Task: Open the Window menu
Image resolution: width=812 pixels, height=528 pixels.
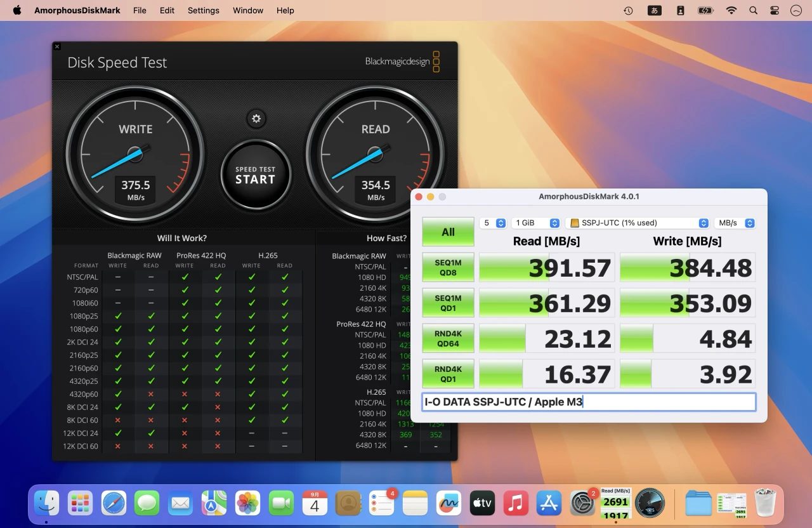Action: coord(248,10)
